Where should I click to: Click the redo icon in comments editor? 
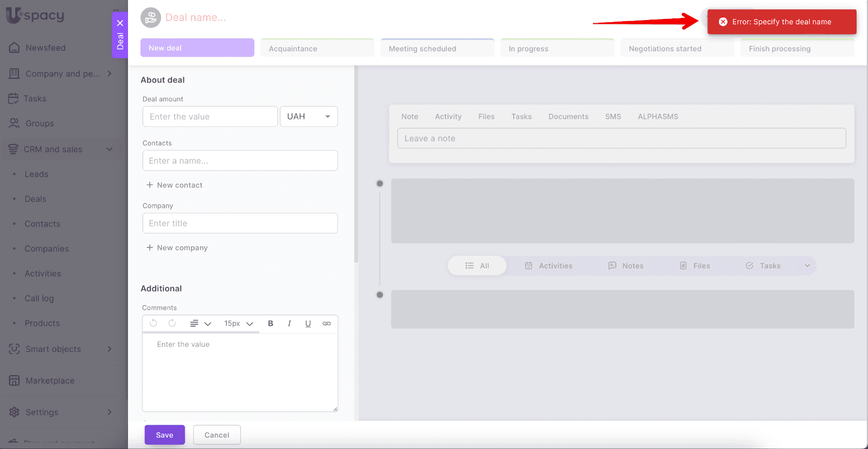point(172,324)
